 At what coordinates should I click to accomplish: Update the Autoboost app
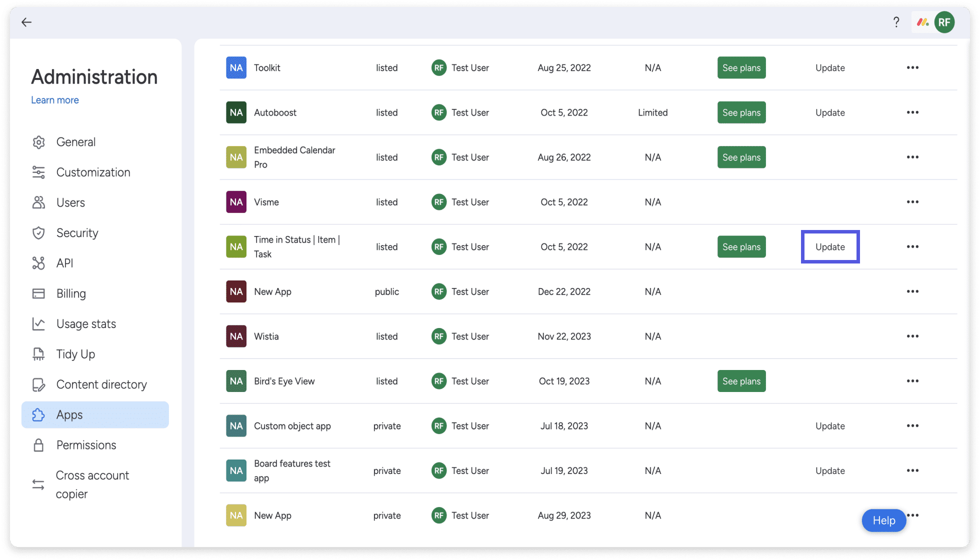click(x=830, y=112)
